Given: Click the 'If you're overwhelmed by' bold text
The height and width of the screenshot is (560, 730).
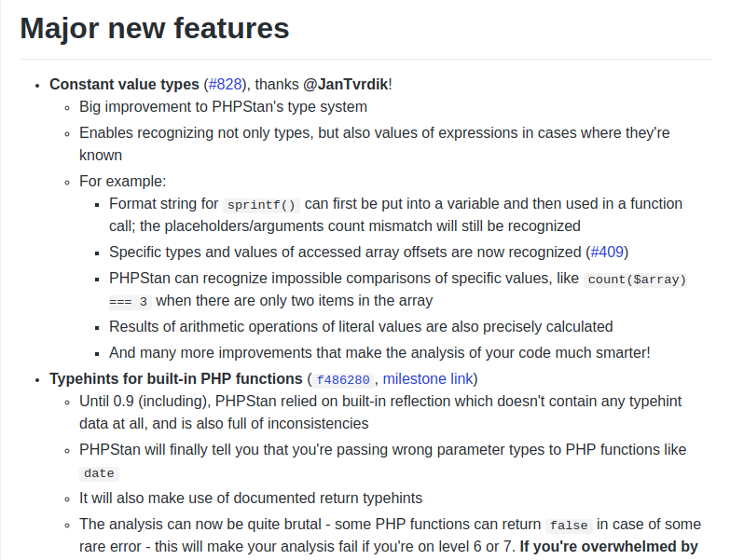Looking at the screenshot, I should click(x=609, y=547).
